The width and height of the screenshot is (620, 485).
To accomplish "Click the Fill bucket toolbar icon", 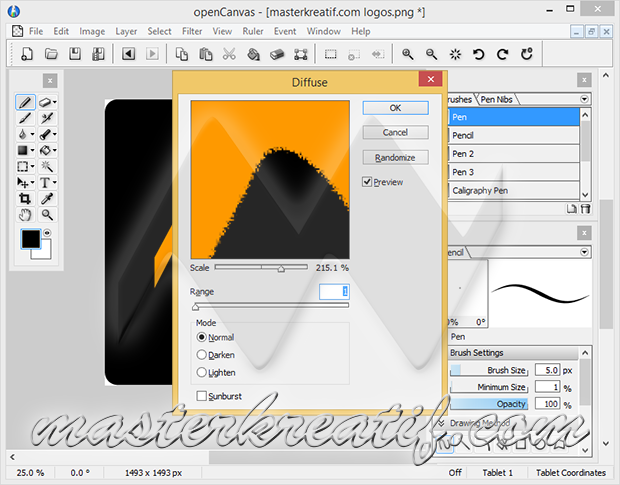I will click(x=253, y=54).
